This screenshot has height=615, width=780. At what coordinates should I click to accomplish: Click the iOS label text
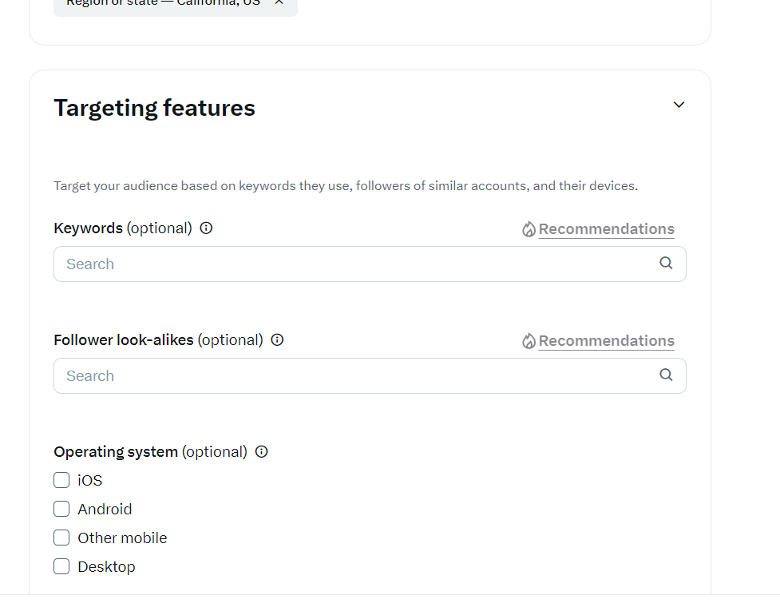pos(90,481)
